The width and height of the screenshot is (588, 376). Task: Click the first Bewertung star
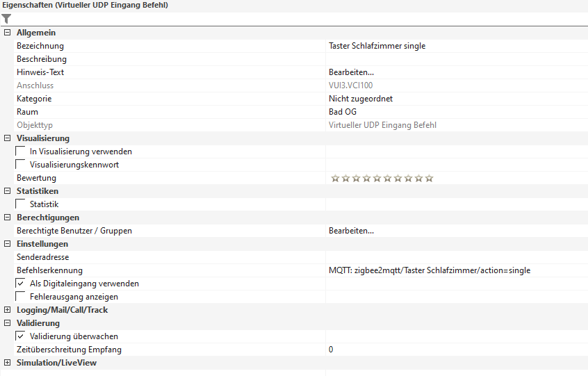click(x=335, y=179)
